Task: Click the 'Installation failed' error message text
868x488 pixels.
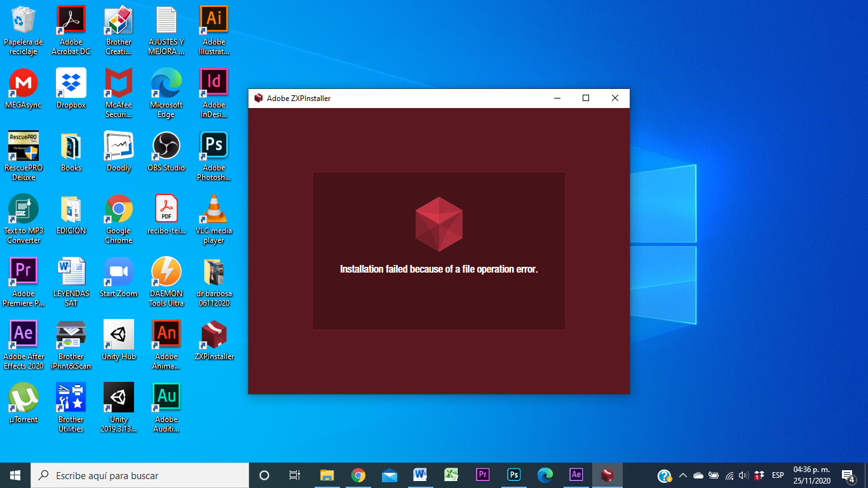Action: pyautogui.click(x=439, y=269)
